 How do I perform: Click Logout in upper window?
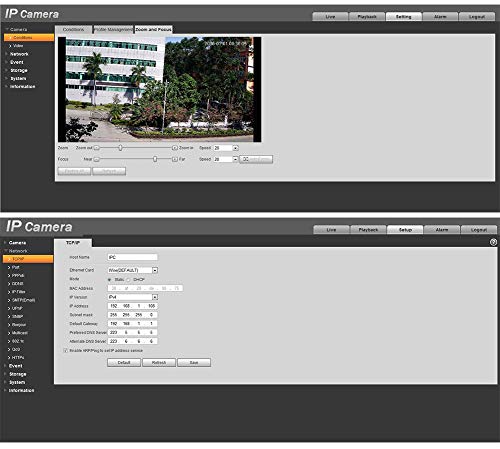(x=477, y=16)
